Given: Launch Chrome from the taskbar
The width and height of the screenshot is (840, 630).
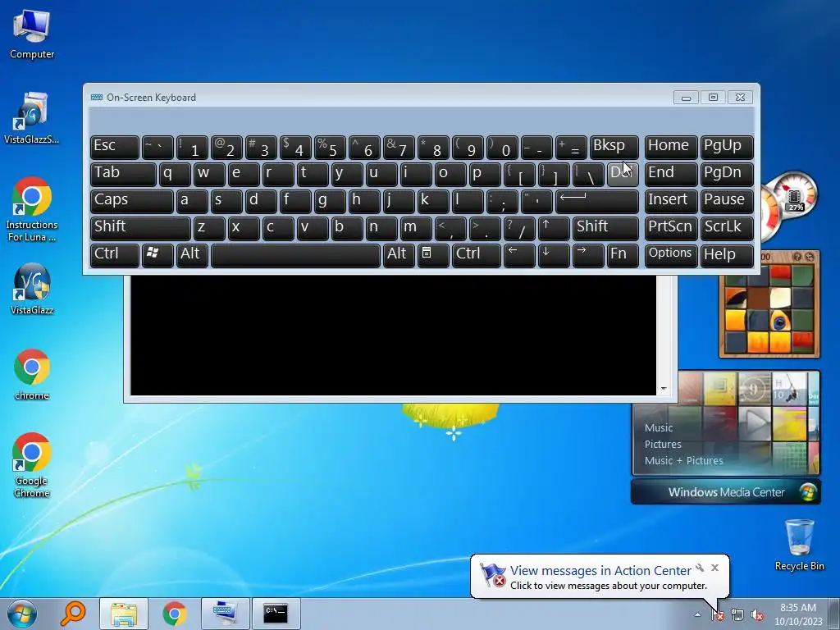Looking at the screenshot, I should pos(175,614).
